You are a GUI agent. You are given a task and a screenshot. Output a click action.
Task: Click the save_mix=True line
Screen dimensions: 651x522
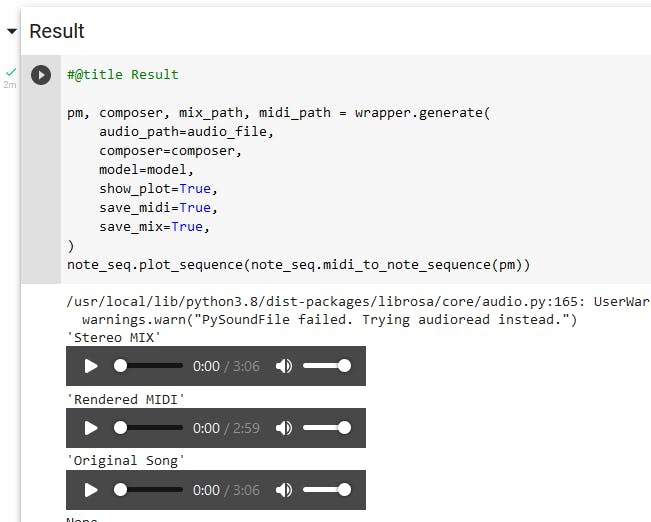(x=154, y=227)
